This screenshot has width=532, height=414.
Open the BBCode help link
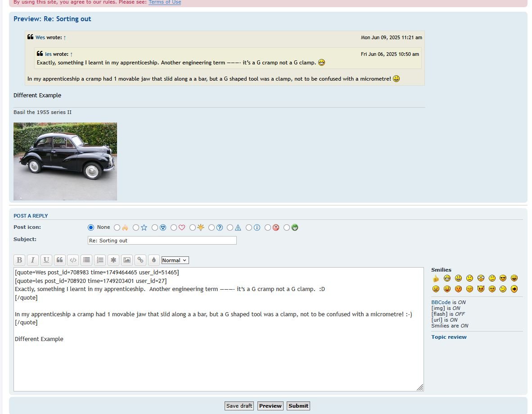point(441,302)
